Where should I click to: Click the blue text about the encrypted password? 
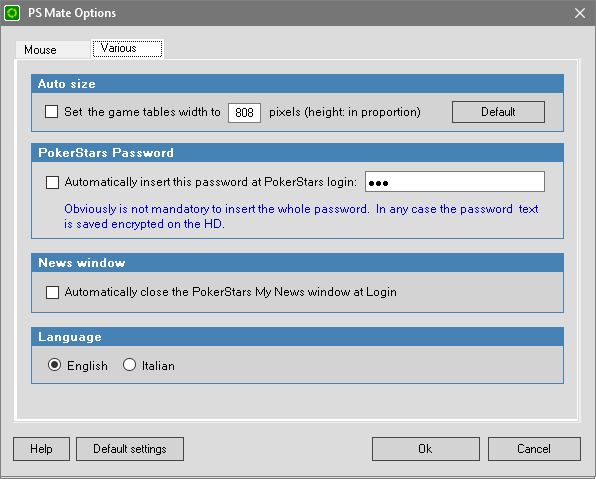(x=301, y=216)
